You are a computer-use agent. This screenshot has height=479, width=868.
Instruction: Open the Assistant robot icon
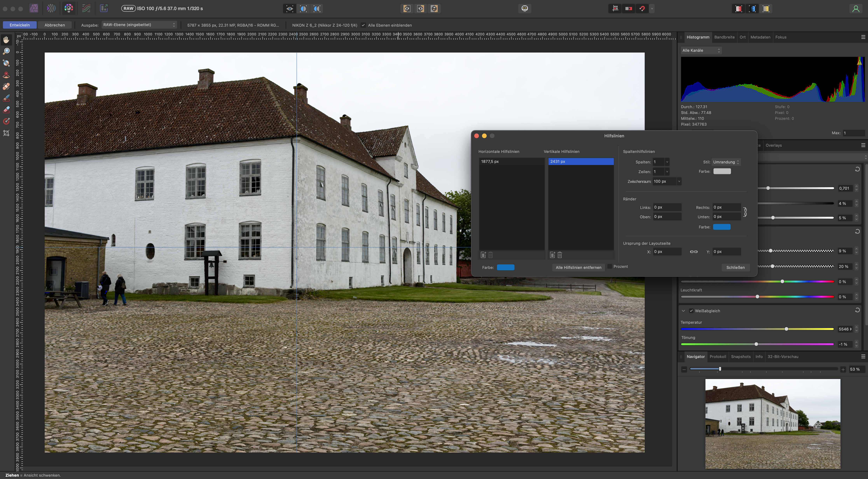525,8
